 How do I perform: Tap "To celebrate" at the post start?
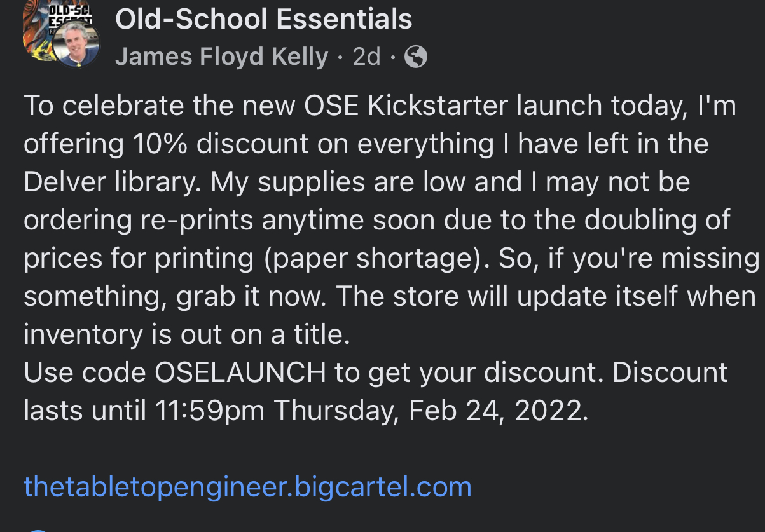click(104, 106)
